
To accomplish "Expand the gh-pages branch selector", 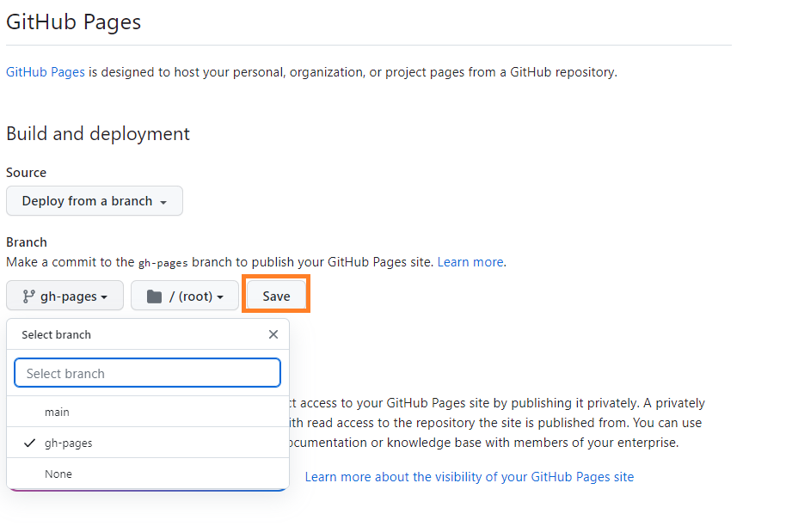I will pos(65,297).
